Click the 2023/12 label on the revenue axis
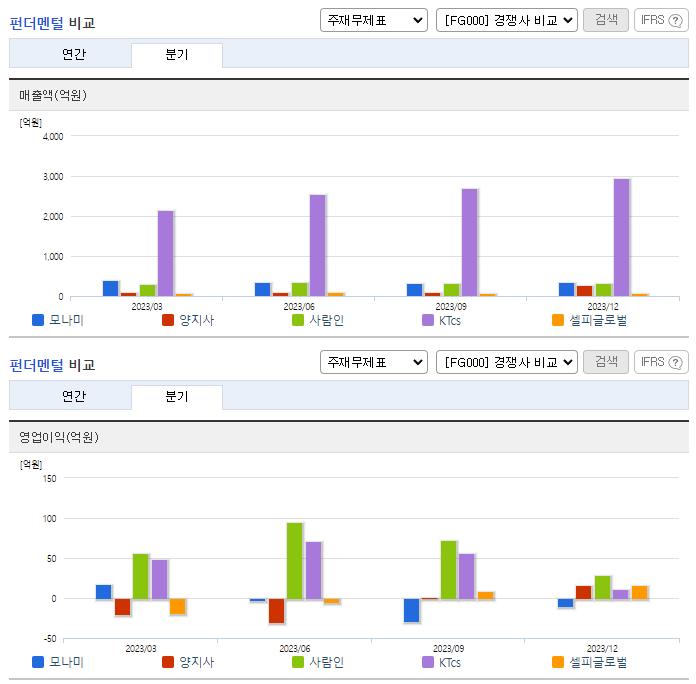The width and height of the screenshot is (696, 684). (x=603, y=306)
